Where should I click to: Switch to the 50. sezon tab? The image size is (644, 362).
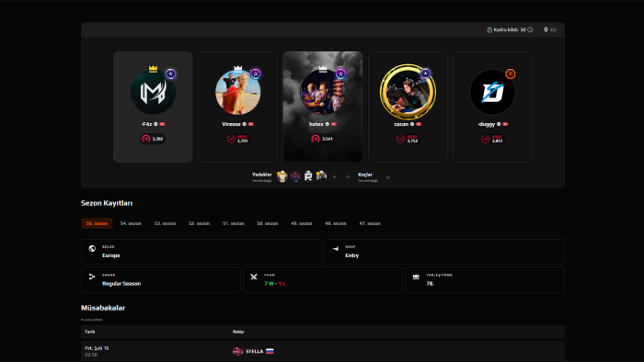pos(268,223)
